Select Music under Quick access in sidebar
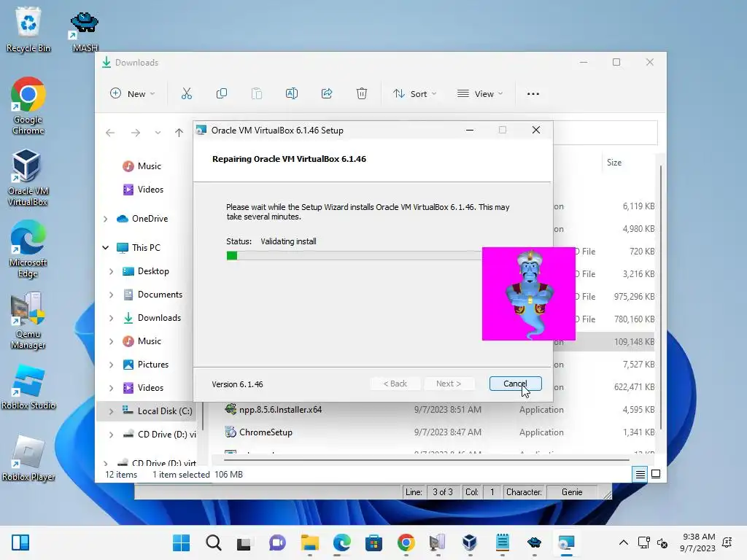The width and height of the screenshot is (747, 560). [142, 166]
